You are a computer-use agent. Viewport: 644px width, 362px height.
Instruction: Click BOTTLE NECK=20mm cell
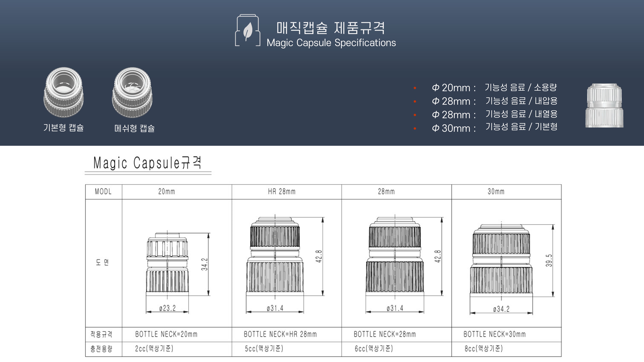point(166,334)
